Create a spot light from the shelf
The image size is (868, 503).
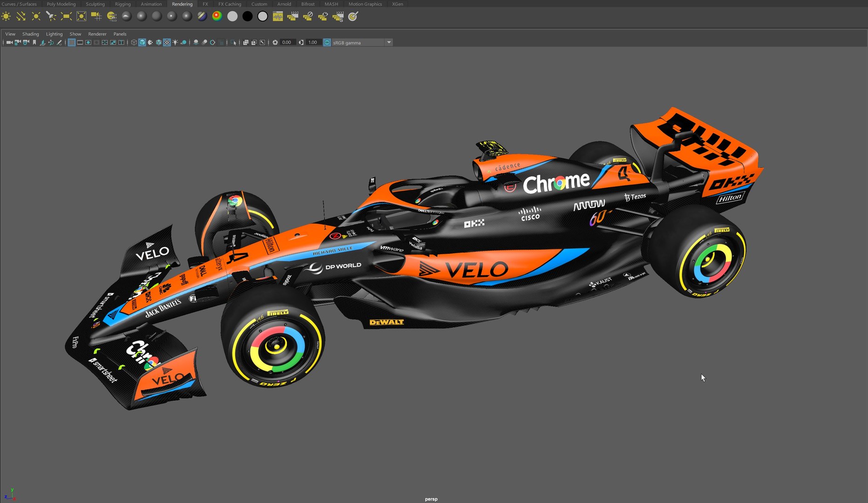(x=51, y=16)
